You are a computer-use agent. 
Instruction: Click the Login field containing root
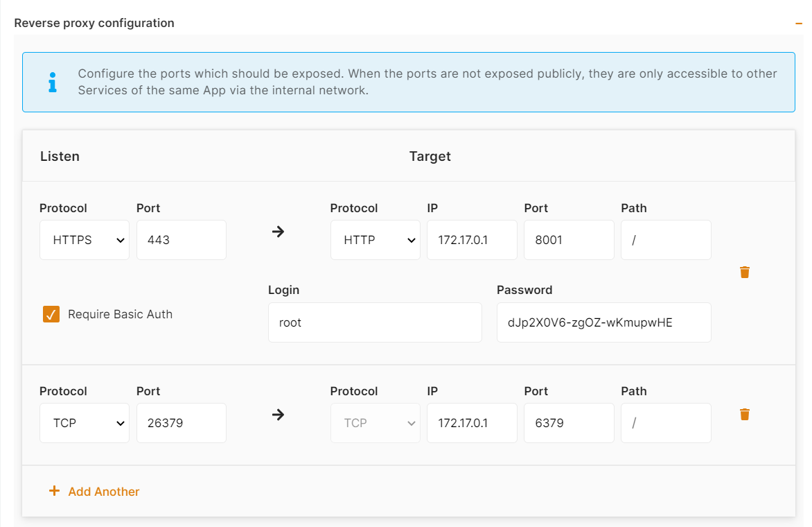click(x=374, y=322)
